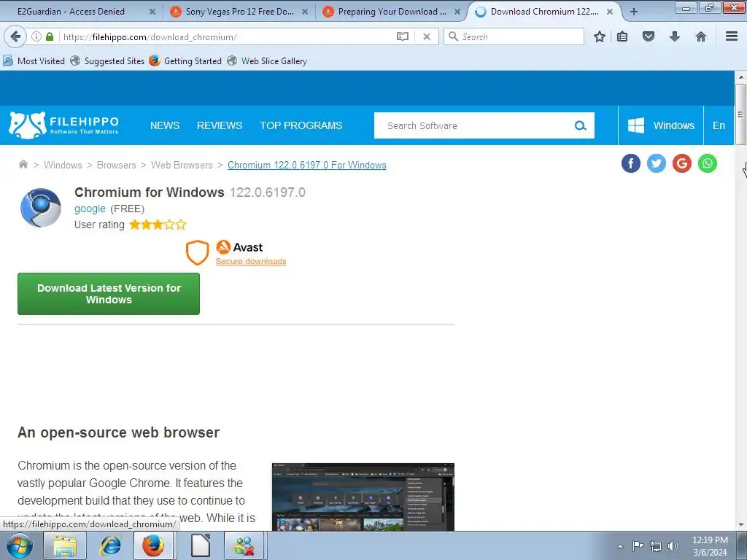This screenshot has width=747, height=560.
Task: Click the URL address bar
Action: tap(227, 36)
